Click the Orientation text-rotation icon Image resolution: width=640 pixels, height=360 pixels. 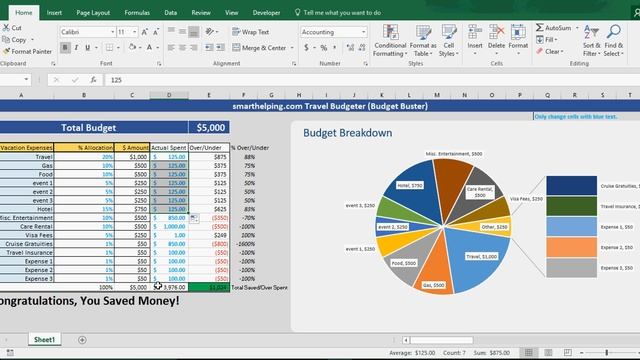210,31
